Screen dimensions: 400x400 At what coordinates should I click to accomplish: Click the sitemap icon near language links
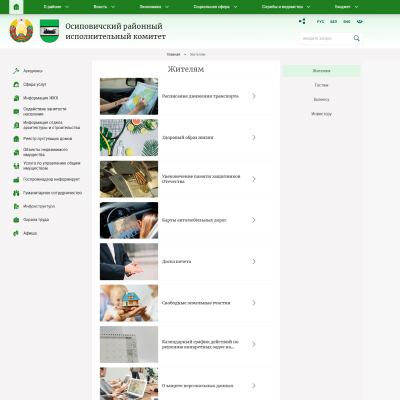click(x=302, y=21)
